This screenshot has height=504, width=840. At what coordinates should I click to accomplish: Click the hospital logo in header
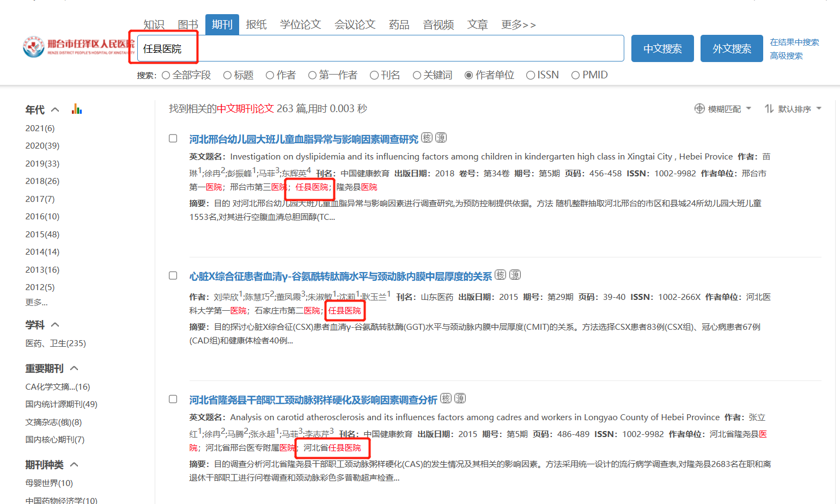79,47
